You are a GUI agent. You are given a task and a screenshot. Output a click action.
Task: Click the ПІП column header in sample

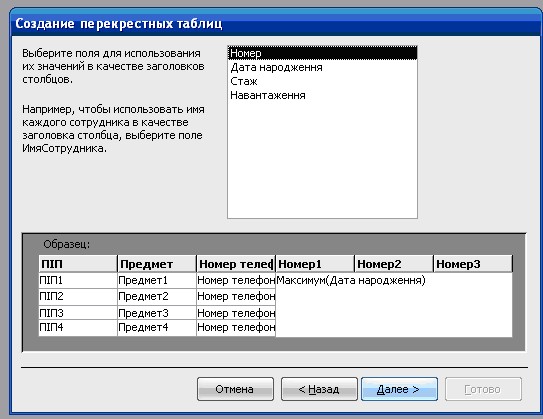[x=78, y=264]
